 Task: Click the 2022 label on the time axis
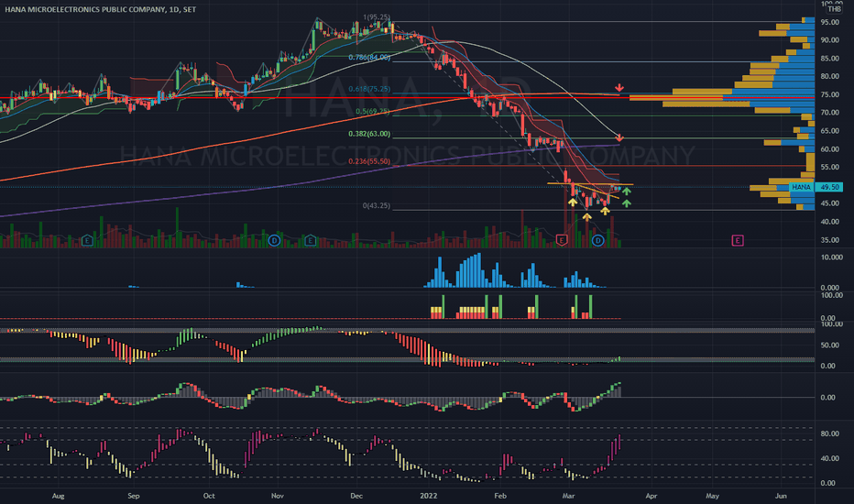429,496
